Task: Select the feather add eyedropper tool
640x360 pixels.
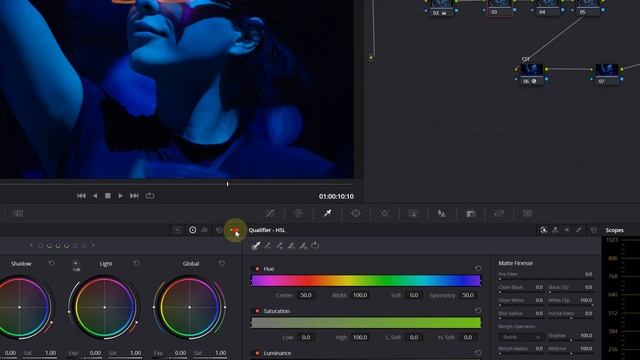Action: [303, 245]
